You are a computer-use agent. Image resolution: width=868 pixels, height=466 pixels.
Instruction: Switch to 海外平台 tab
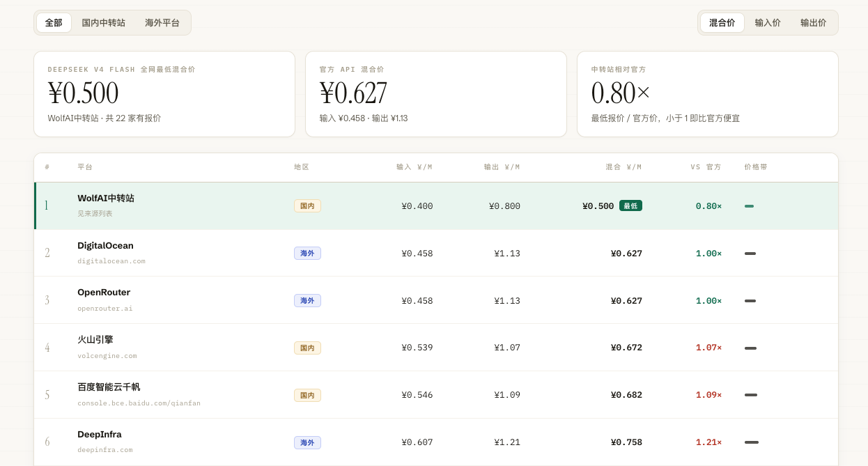pos(162,22)
